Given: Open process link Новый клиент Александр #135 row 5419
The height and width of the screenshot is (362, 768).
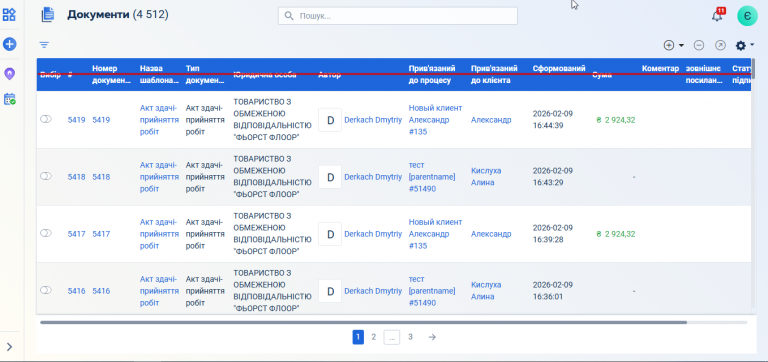Looking at the screenshot, I should pyautogui.click(x=435, y=120).
